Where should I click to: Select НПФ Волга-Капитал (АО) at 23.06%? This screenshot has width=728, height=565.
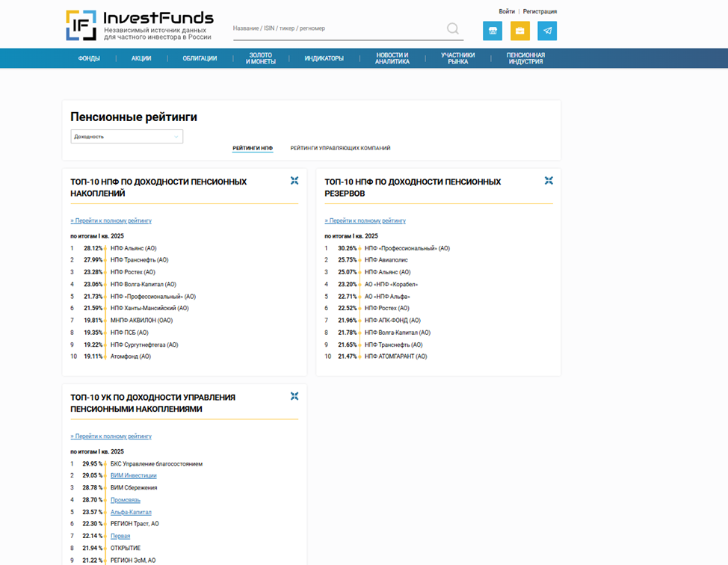tap(144, 284)
